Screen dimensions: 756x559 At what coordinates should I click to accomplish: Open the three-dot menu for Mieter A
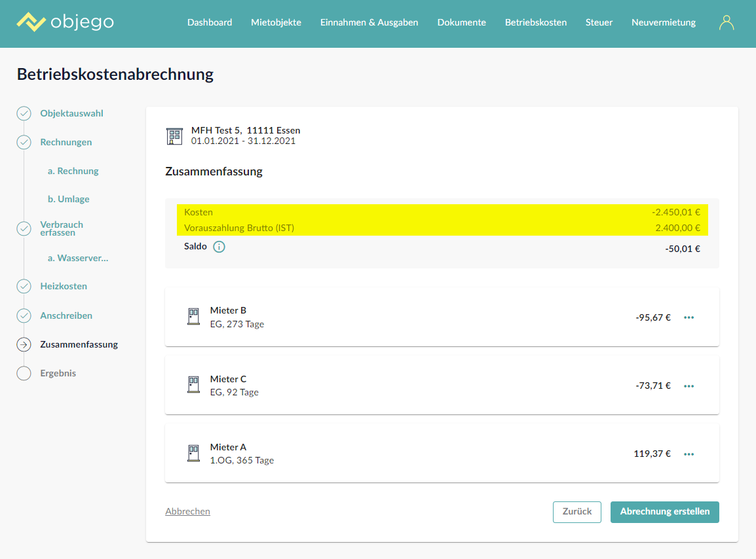(x=689, y=454)
